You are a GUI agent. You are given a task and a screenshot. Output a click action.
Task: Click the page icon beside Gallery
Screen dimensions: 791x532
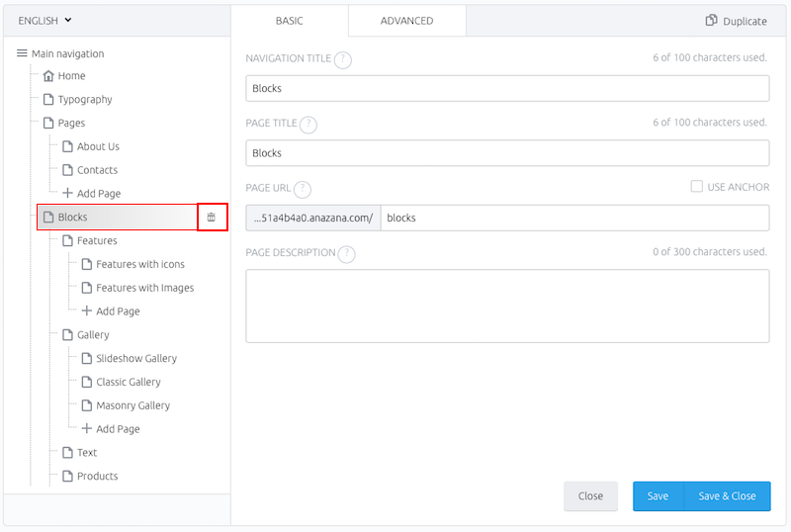[67, 334]
